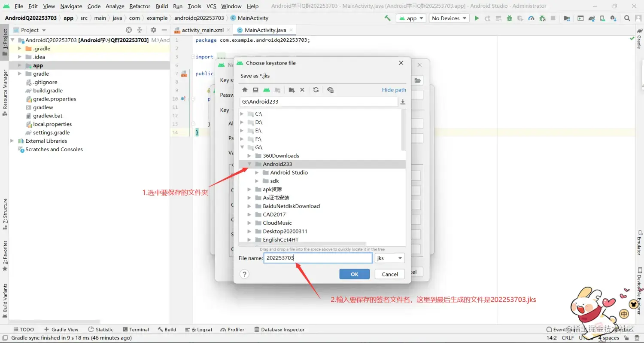
Task: Open the app run configuration dropdown
Action: click(411, 18)
